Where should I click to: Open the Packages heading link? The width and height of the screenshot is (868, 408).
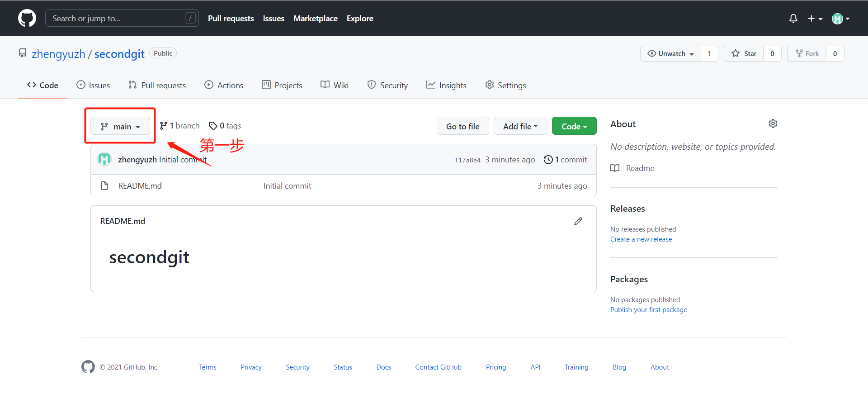coord(629,279)
